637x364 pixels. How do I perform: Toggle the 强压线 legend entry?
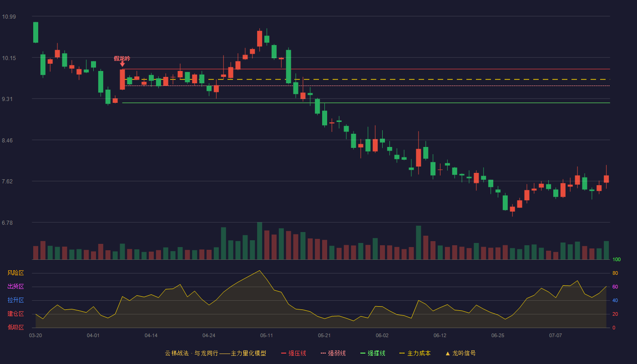[x=293, y=353]
